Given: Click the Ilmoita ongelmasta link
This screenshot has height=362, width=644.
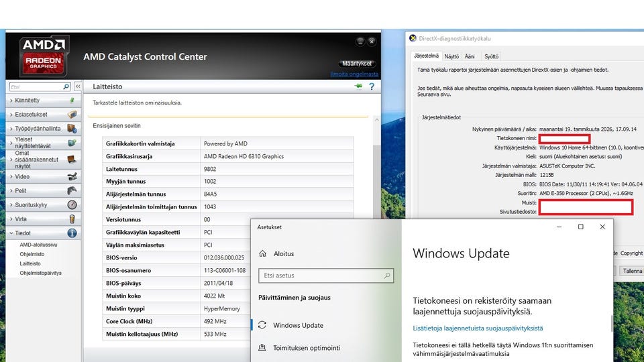Looking at the screenshot, I should (354, 74).
